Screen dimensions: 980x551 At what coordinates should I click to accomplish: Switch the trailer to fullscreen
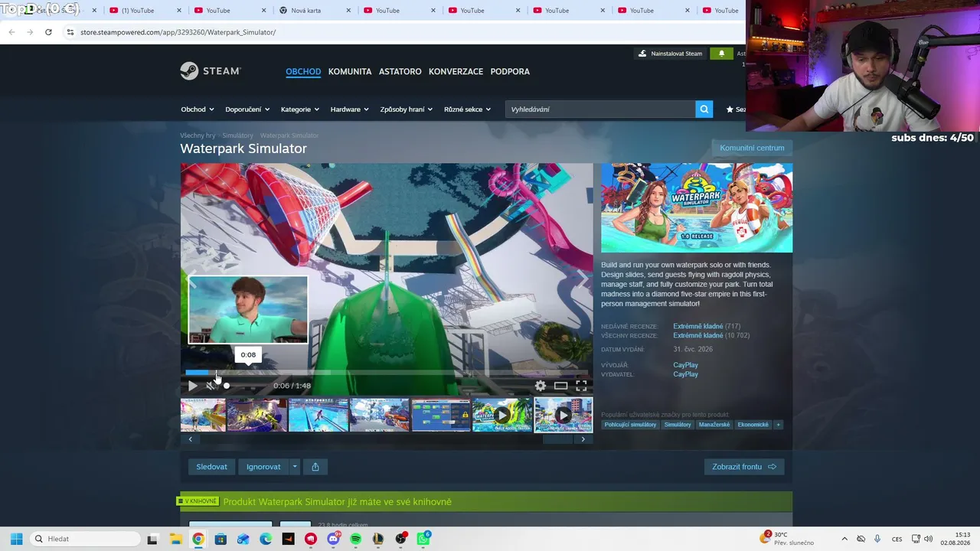(x=581, y=386)
